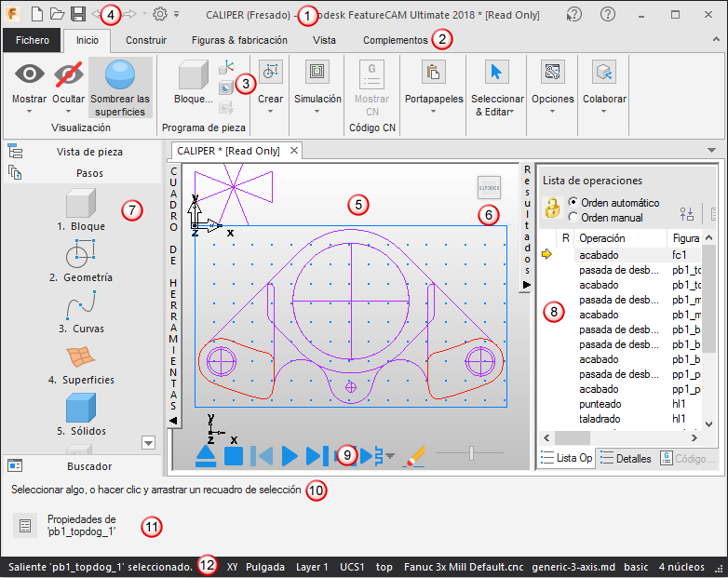728x578 pixels.
Task: Open the Pasos panel
Action: [82, 173]
